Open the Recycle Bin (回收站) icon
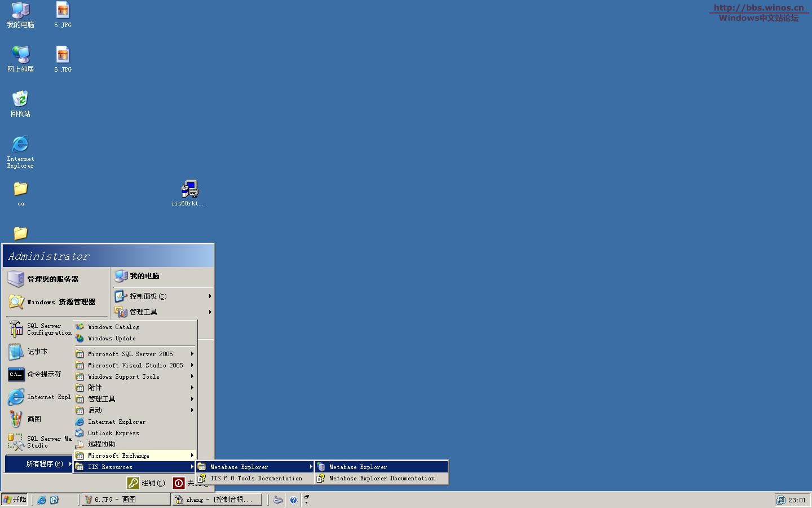 [x=20, y=104]
